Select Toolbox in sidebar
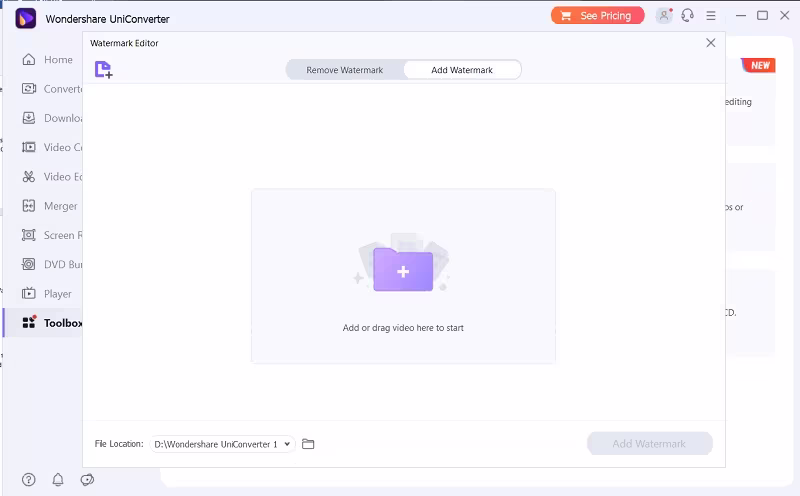Viewport: 800px width, 496px height. (x=43, y=323)
